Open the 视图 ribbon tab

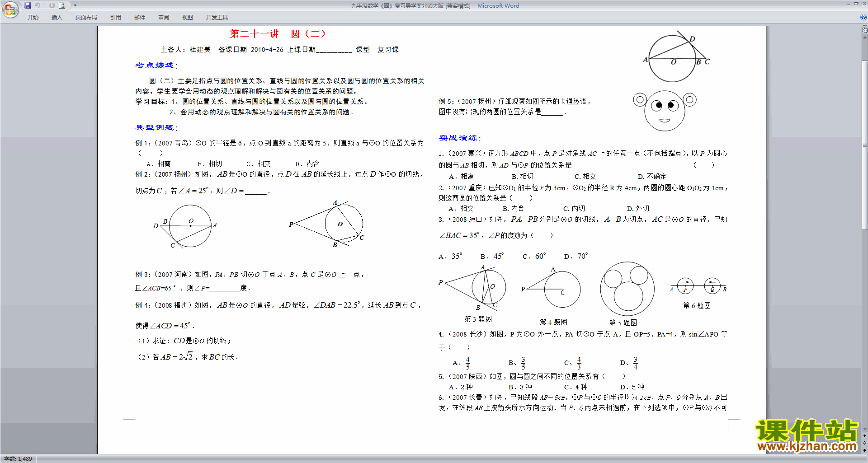point(188,18)
